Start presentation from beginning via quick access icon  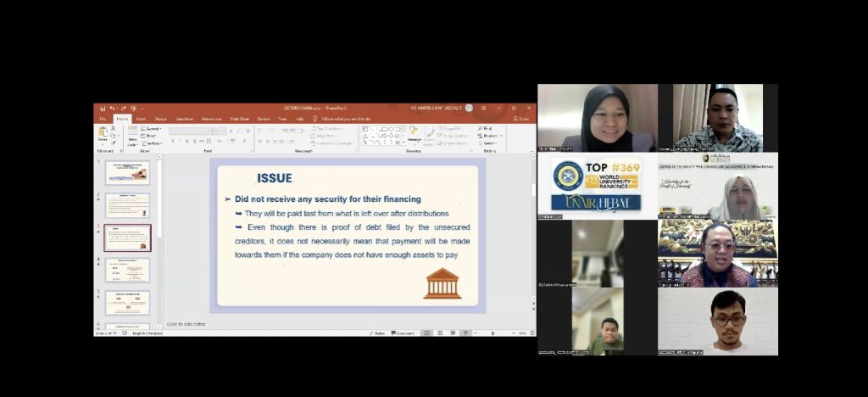pos(133,109)
